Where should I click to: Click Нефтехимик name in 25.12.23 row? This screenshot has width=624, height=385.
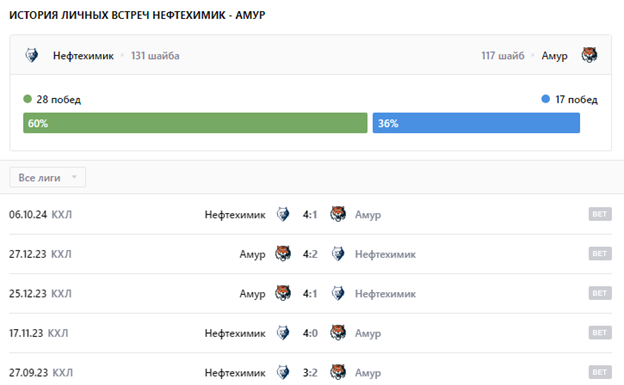pyautogui.click(x=385, y=294)
